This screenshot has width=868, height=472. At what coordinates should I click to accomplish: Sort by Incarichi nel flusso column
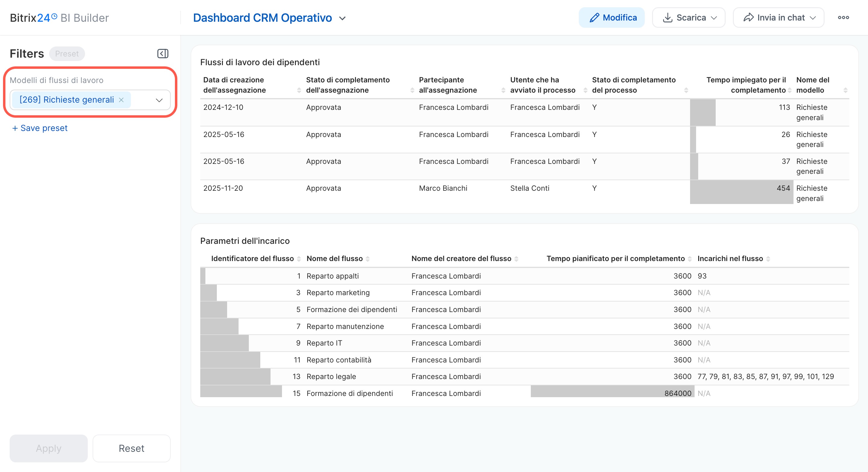tap(768, 259)
